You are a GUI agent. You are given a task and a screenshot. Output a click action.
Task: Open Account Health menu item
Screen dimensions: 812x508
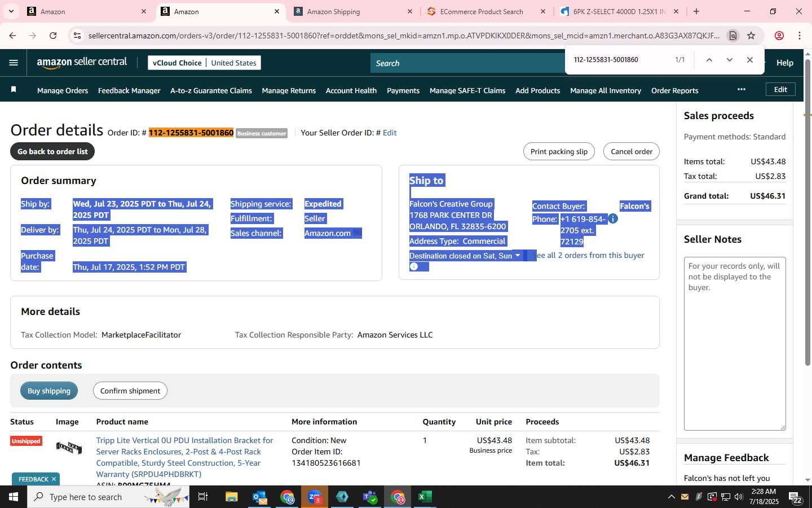point(351,90)
